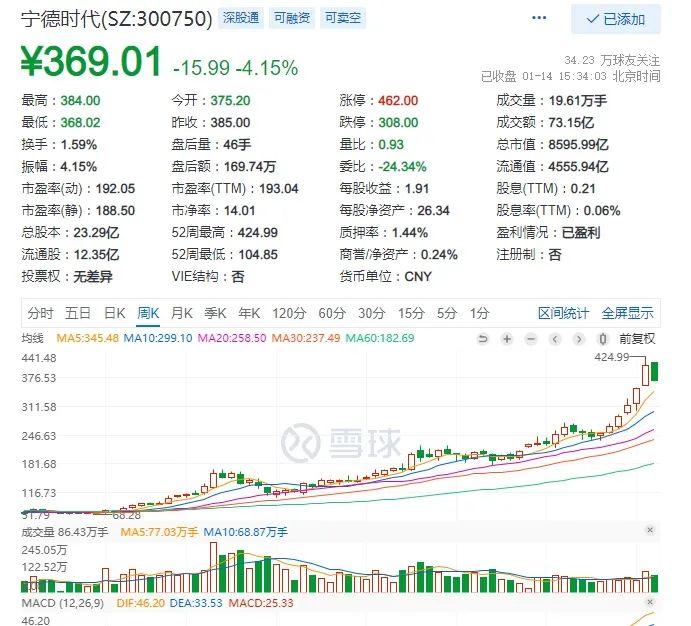Click the 52周最高 value 424.99

point(258,233)
